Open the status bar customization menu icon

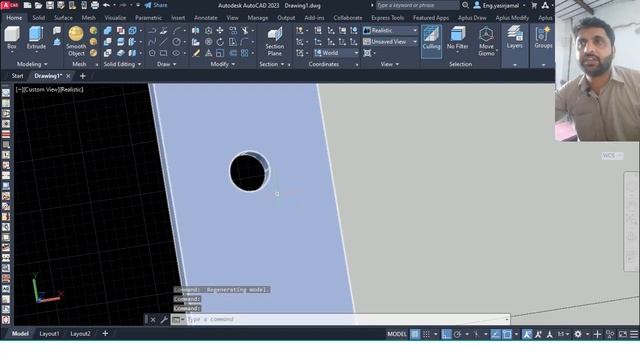(x=634, y=334)
